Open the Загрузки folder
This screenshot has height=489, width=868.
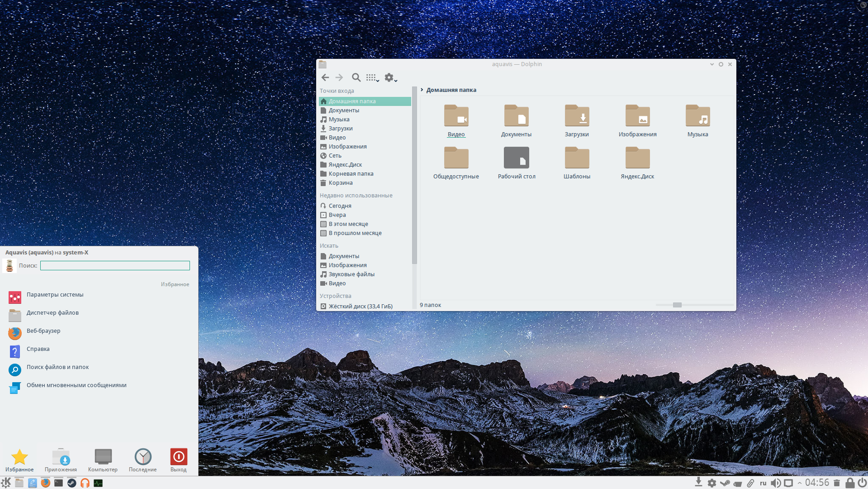tap(577, 116)
